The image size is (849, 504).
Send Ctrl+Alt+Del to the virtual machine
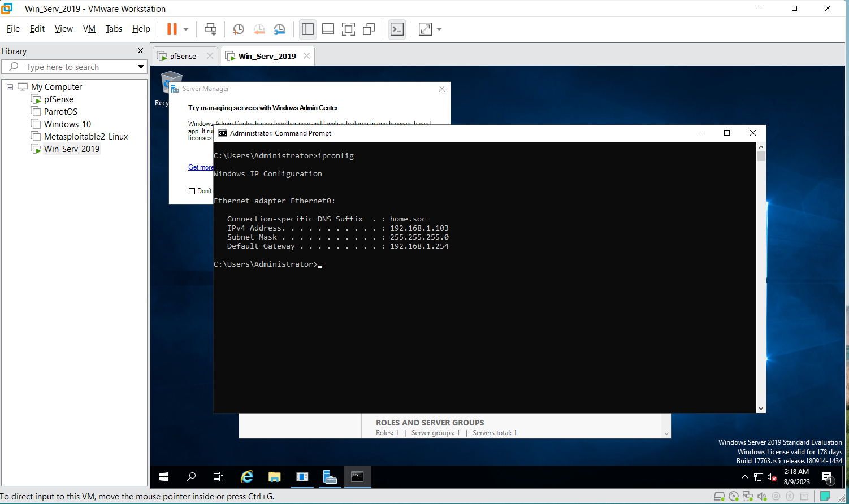(x=210, y=29)
